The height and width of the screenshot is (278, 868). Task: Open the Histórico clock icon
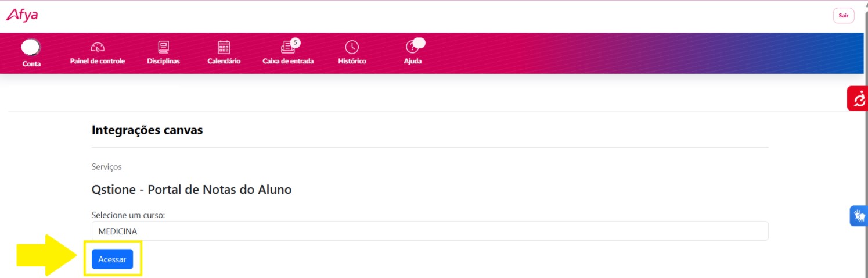(352, 47)
